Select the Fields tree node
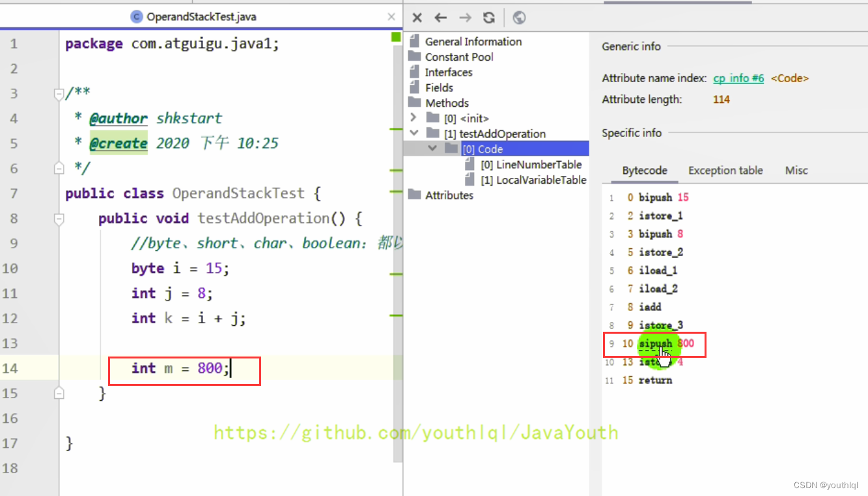 [x=439, y=87]
